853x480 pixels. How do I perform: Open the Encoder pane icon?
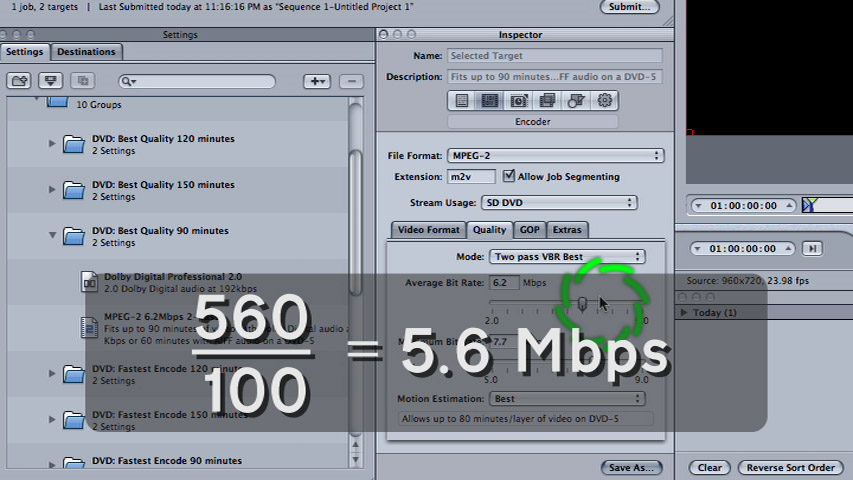[x=490, y=101]
